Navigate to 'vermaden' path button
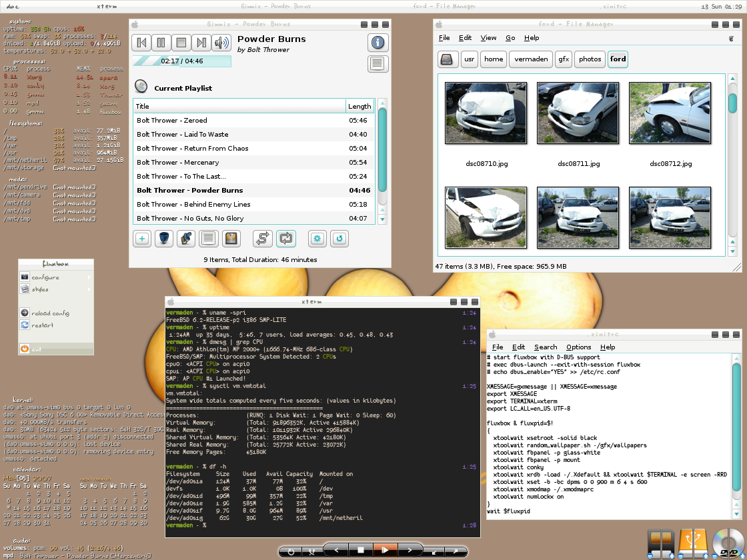The height and width of the screenshot is (560, 747). pos(531,59)
